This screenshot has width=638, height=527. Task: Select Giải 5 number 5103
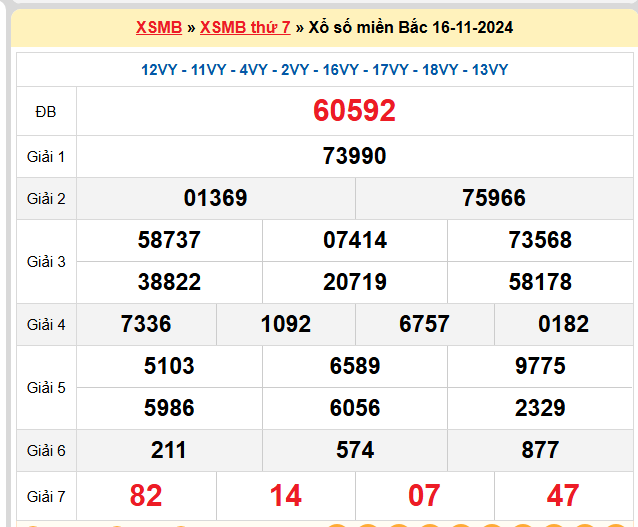click(x=169, y=366)
